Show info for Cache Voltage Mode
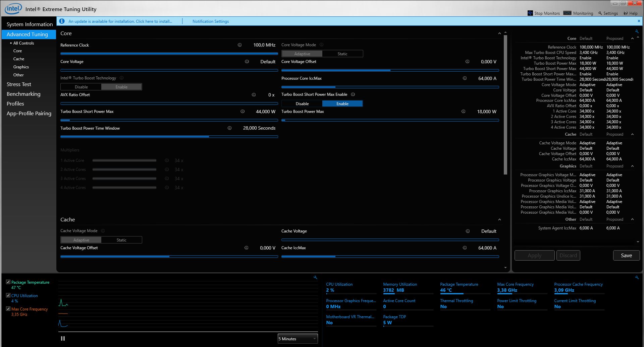Viewport: 644px width, 347px height. pos(103,231)
